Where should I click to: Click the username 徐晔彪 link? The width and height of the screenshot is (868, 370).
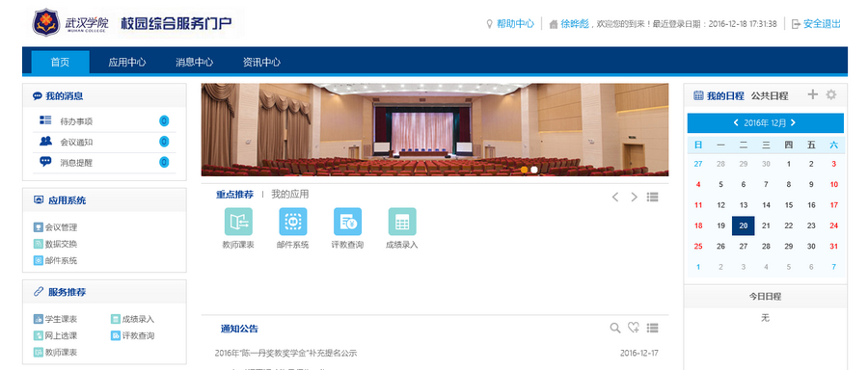tap(575, 24)
